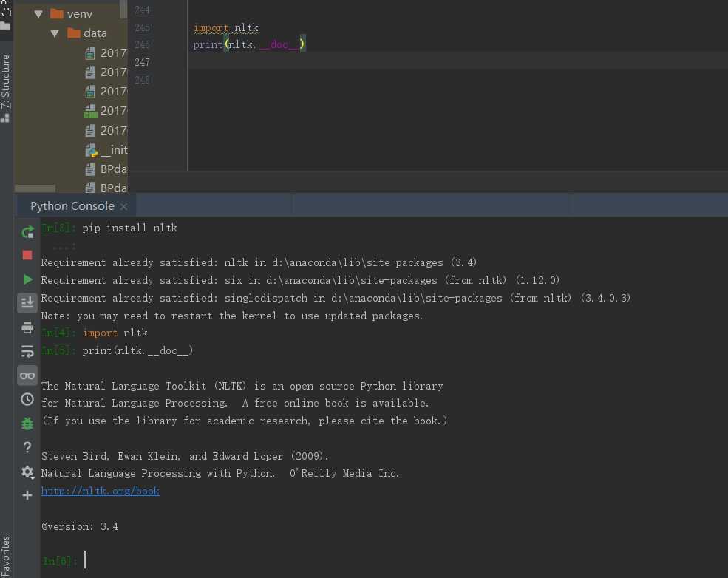Viewport: 728px width, 578px height.
Task: Open the console history clock icon
Action: tap(27, 399)
